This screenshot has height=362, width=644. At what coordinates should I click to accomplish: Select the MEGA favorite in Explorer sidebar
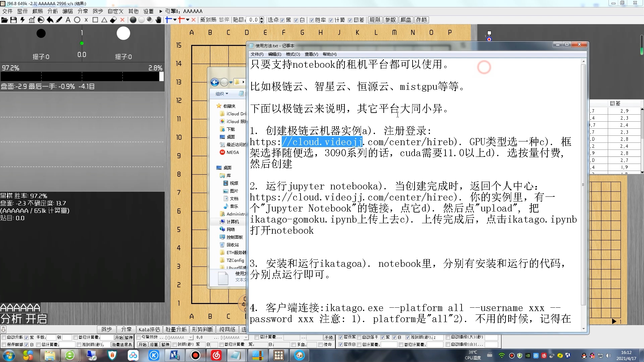coord(232,152)
